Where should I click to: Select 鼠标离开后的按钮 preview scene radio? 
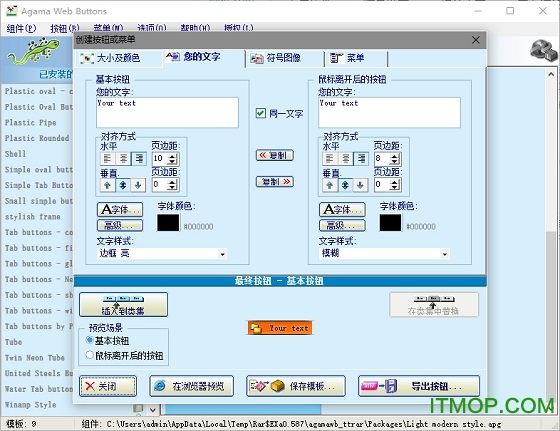point(90,355)
